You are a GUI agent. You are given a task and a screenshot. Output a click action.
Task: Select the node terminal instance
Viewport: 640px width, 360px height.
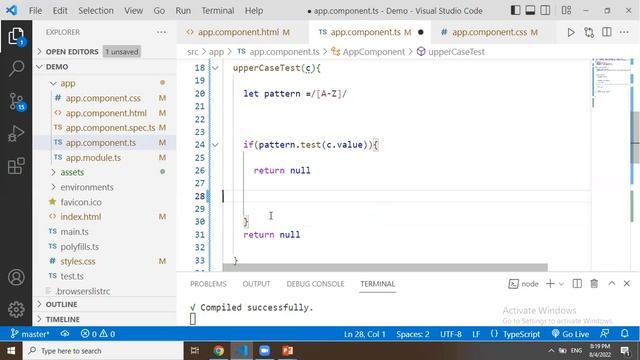(524, 284)
